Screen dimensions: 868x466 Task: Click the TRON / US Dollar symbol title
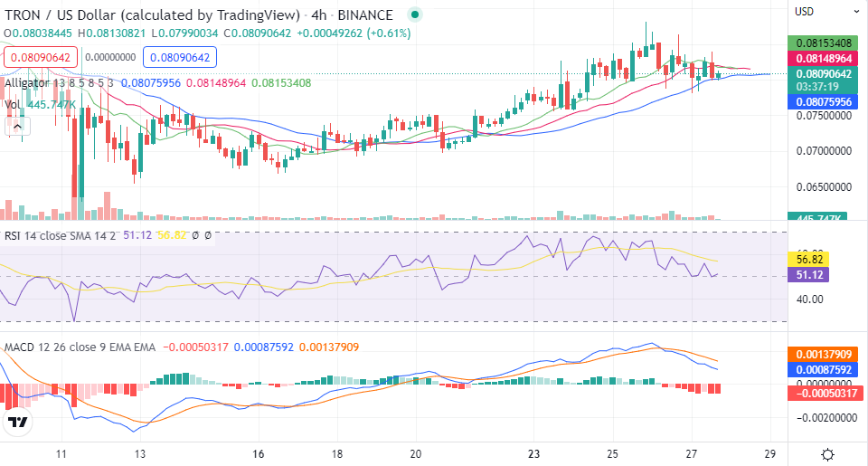152,15
